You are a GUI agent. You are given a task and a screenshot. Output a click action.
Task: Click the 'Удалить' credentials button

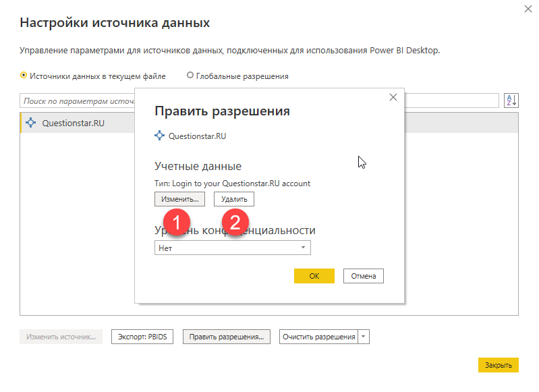[x=234, y=199]
